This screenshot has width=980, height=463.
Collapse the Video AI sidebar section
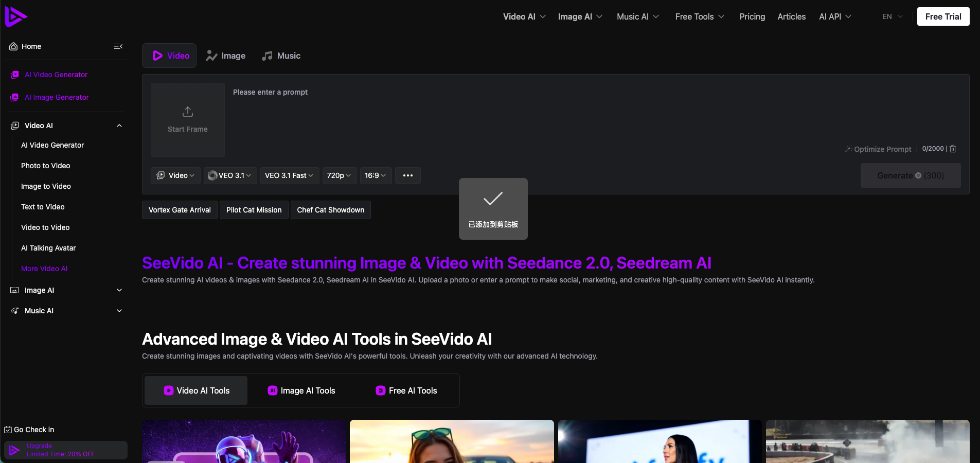click(x=119, y=126)
